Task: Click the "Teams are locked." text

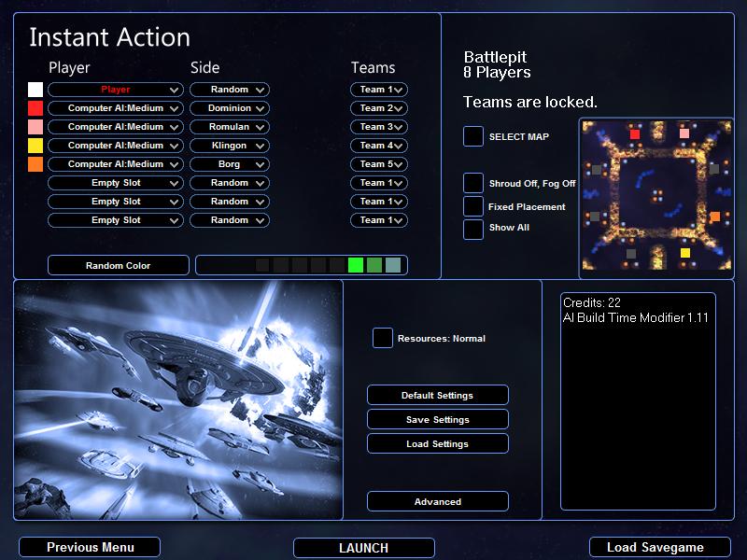Action: [530, 102]
